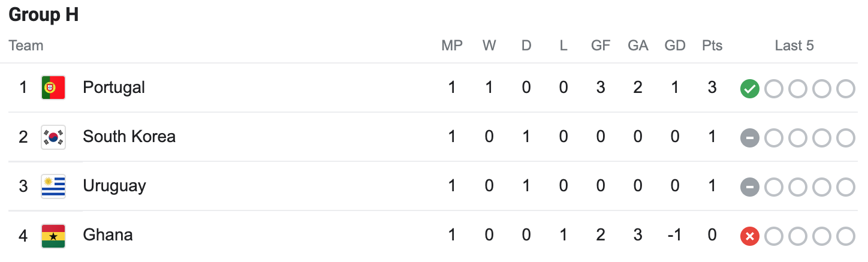Open the South Korea team link
868x262 pixels.
(129, 137)
